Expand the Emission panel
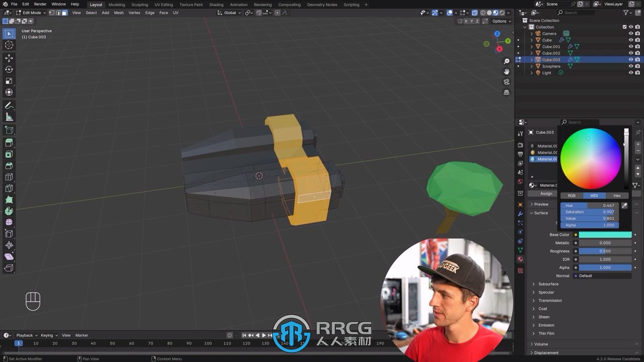Screen dimensions: 644x362 [546, 325]
